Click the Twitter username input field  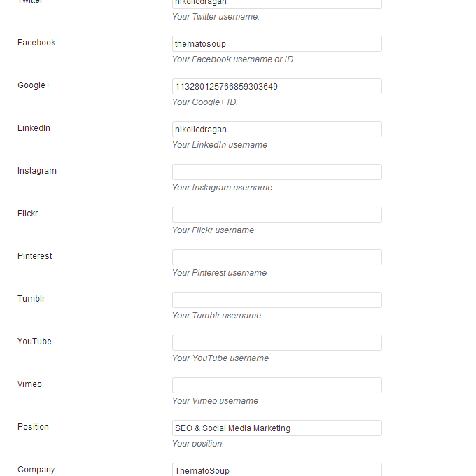tap(276, 3)
